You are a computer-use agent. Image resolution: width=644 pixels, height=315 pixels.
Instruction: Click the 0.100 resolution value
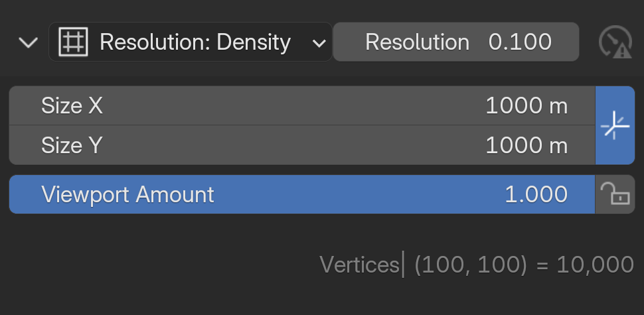(520, 42)
